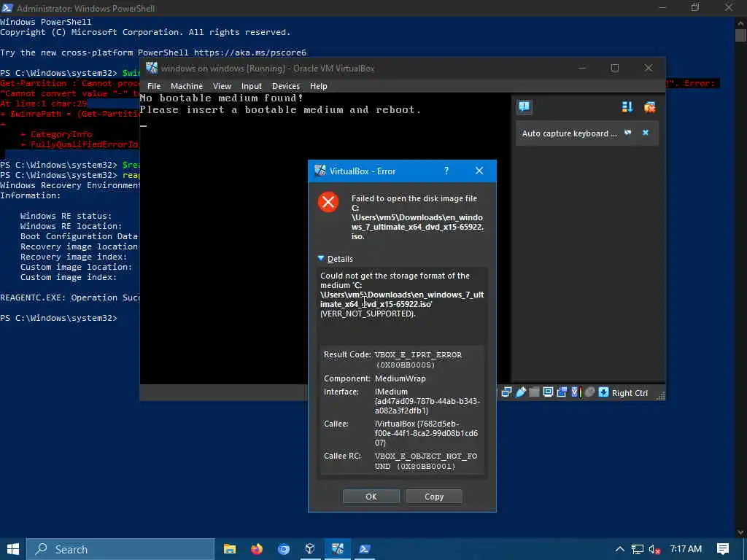The height and width of the screenshot is (560, 747).
Task: Click the https://aka.ms/pscore6 link text
Action: (250, 52)
